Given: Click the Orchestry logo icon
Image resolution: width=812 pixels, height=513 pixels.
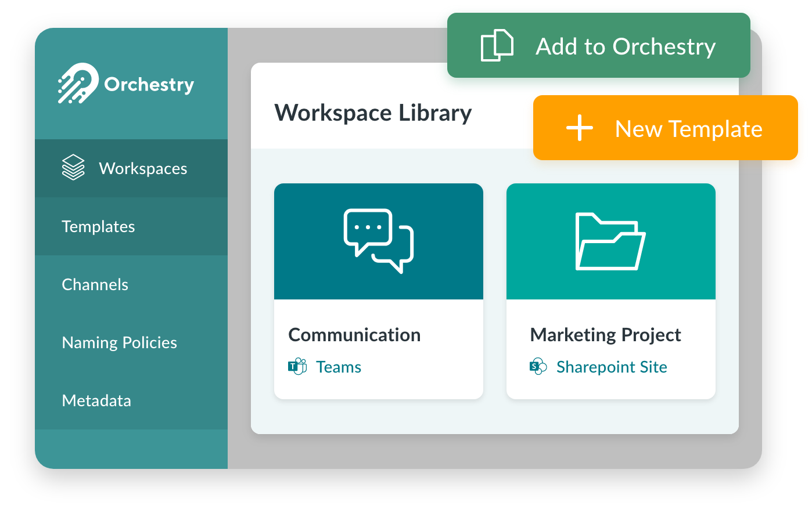Looking at the screenshot, I should [78, 84].
